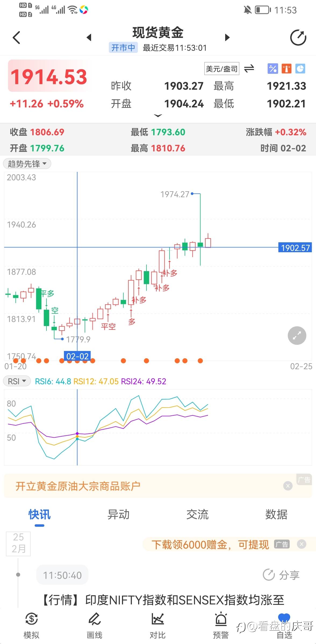Tap the back arrow icon
The height and width of the screenshot is (644, 316).
(17, 38)
